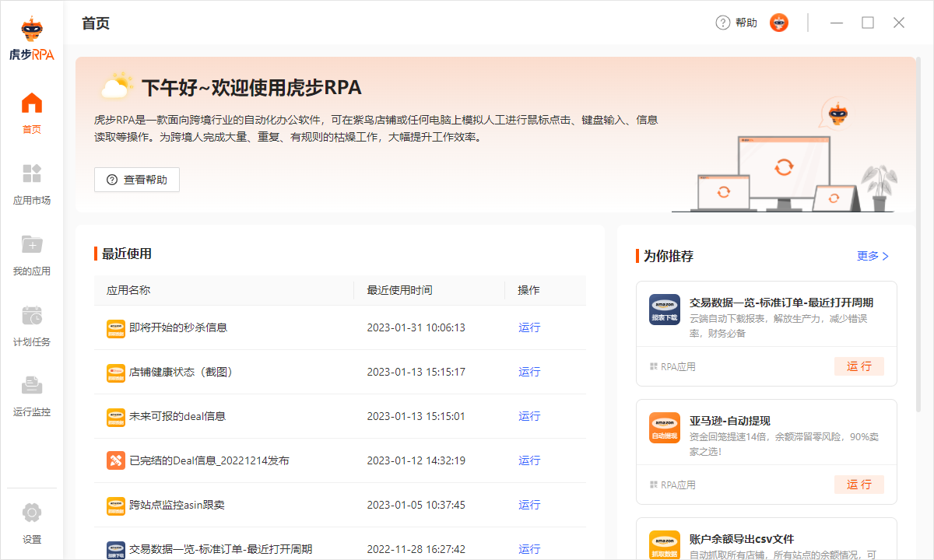
Task: Click the 帮助 question mark icon
Action: click(x=723, y=23)
